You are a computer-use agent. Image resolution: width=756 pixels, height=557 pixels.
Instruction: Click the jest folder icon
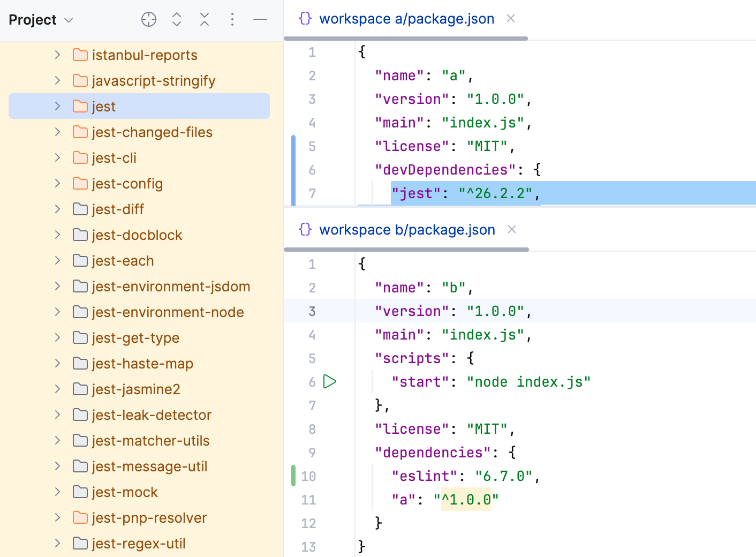point(80,106)
